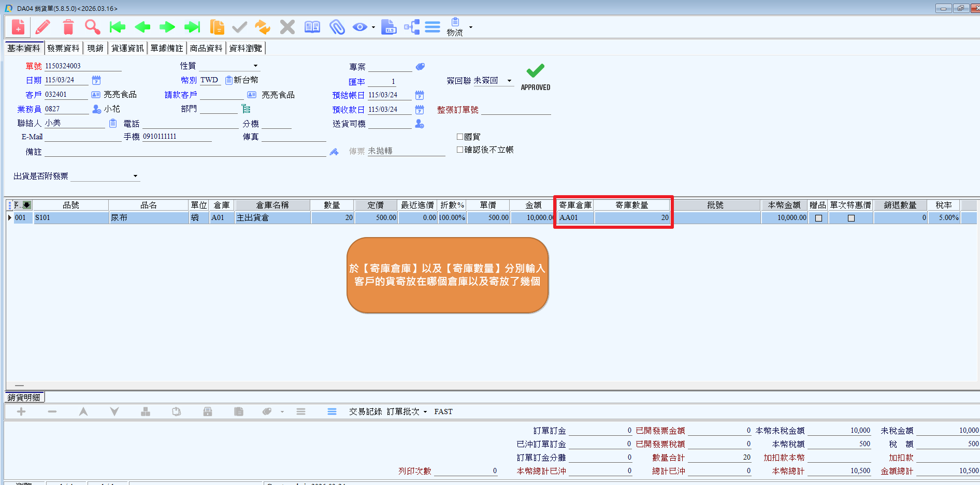The image size is (980, 485).
Task: Click the 寄庫數量 cell showing 20
Action: (632, 218)
